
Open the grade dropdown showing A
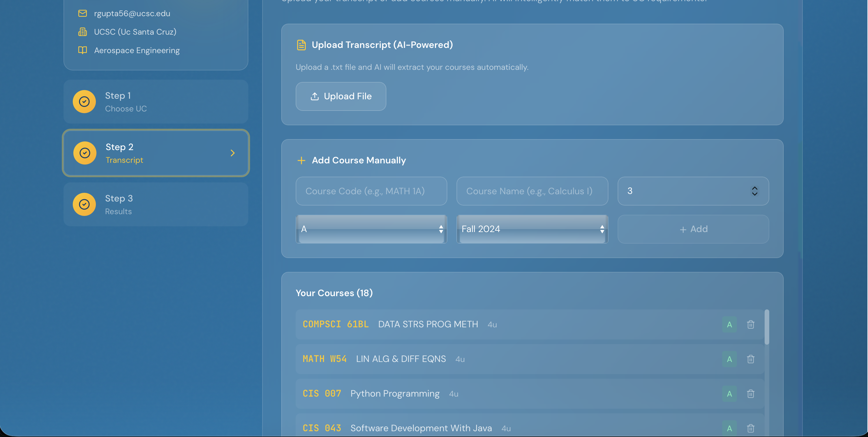point(371,229)
